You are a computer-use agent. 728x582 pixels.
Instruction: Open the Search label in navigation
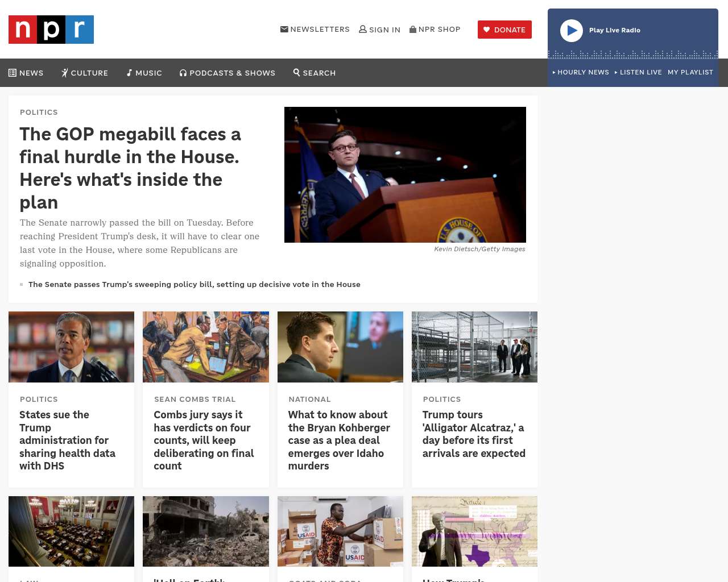(x=319, y=73)
